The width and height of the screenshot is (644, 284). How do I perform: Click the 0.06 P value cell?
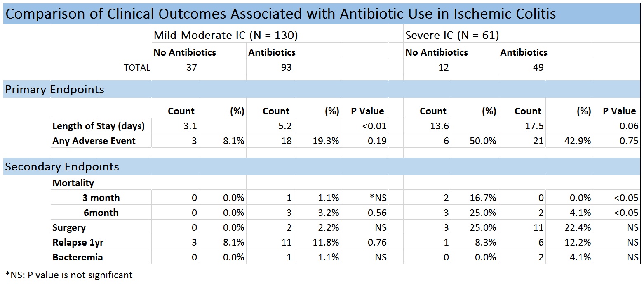tap(628, 126)
